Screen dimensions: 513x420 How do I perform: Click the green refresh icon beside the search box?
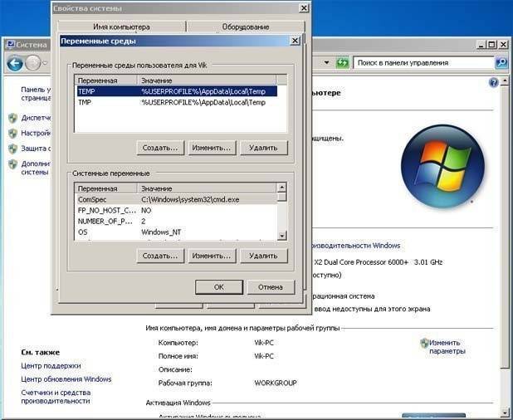(x=342, y=62)
